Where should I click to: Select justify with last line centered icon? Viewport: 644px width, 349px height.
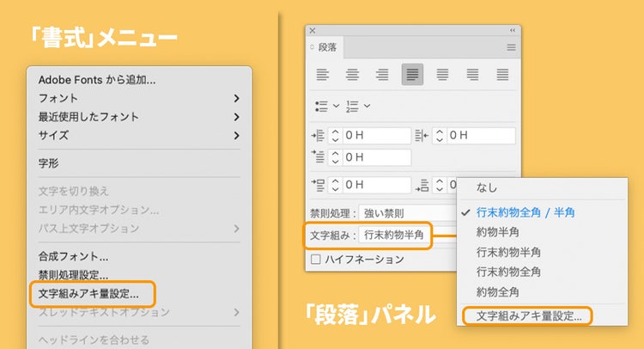coord(442,75)
